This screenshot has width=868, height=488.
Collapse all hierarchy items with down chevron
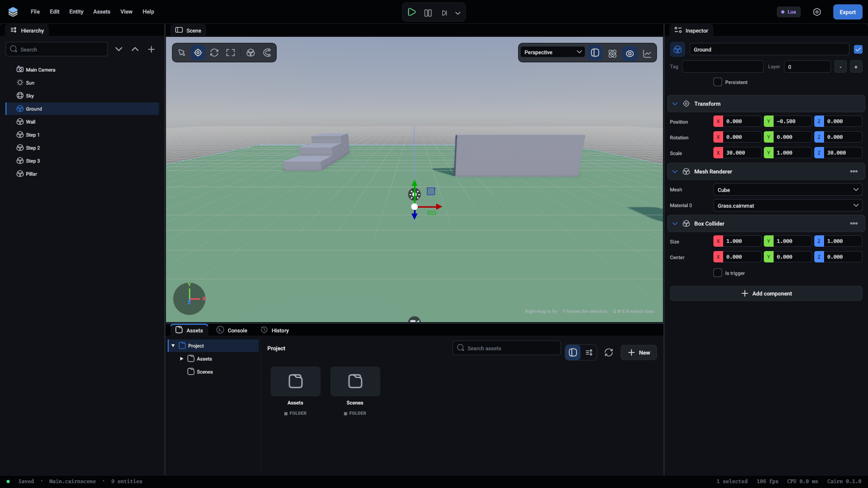pyautogui.click(x=119, y=49)
